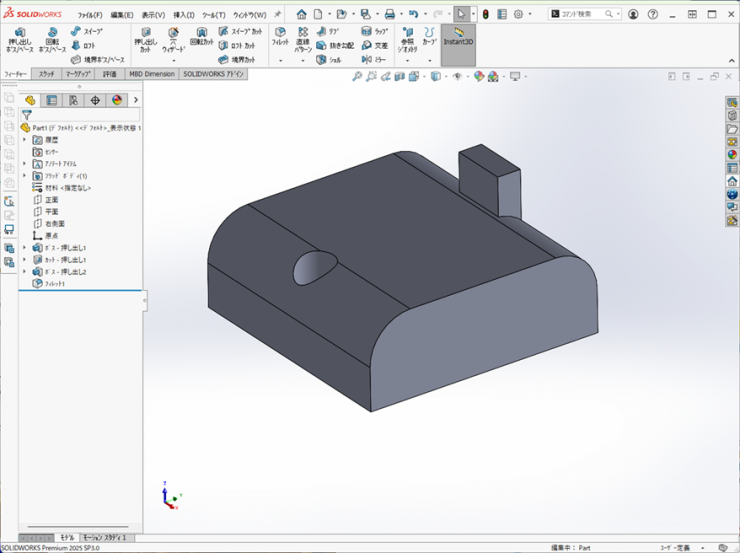Image resolution: width=740 pixels, height=553 pixels.
Task: Open the DisplayManager color-ball tab in the panel
Action: pos(116,100)
